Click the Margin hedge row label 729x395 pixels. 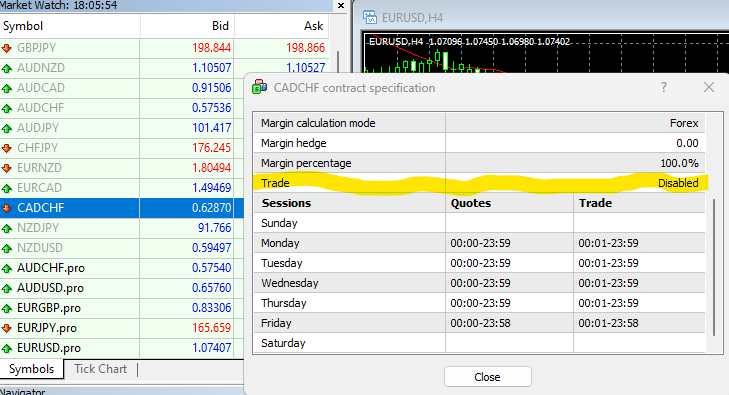293,143
